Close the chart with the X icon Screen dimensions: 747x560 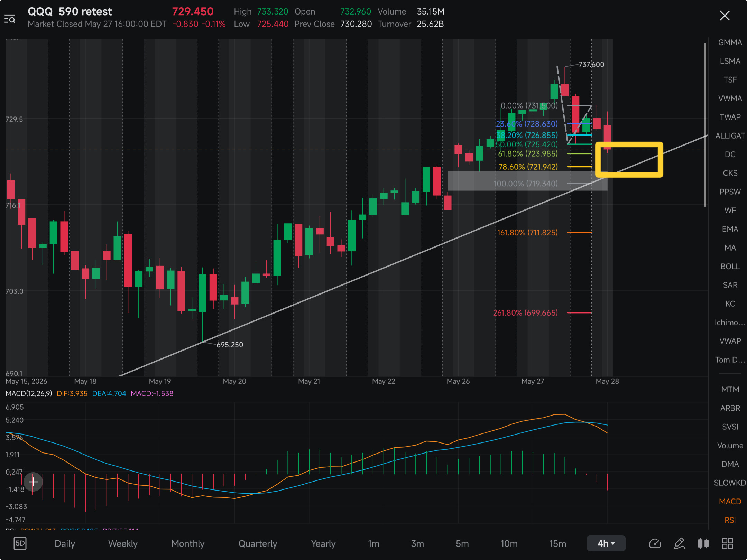(725, 16)
